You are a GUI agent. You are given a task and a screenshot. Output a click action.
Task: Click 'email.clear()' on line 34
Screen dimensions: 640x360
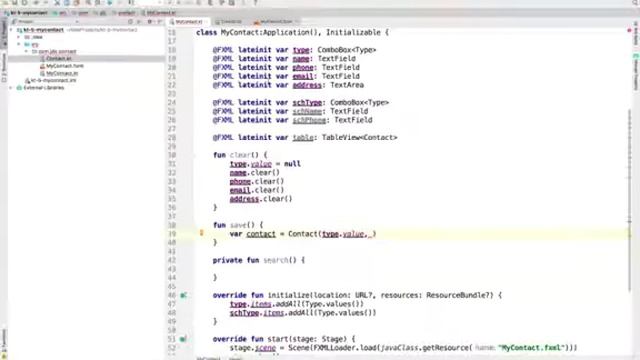pos(257,190)
